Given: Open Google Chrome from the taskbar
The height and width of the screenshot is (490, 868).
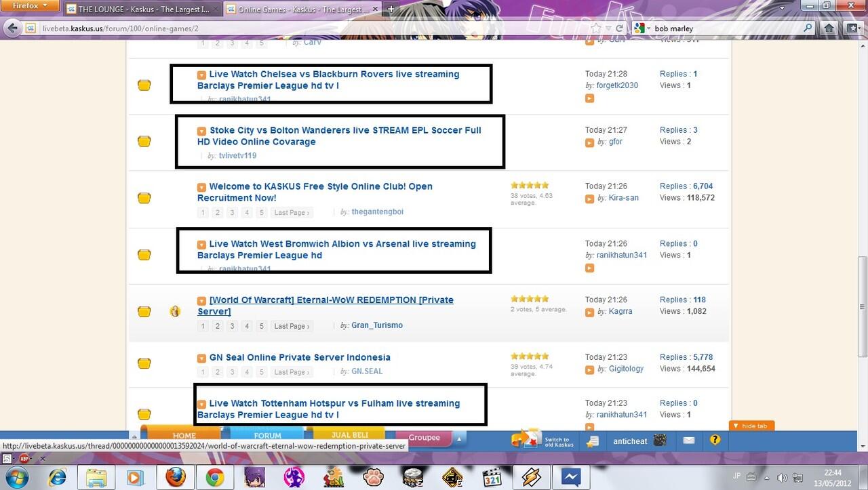Looking at the screenshot, I should click(x=215, y=478).
